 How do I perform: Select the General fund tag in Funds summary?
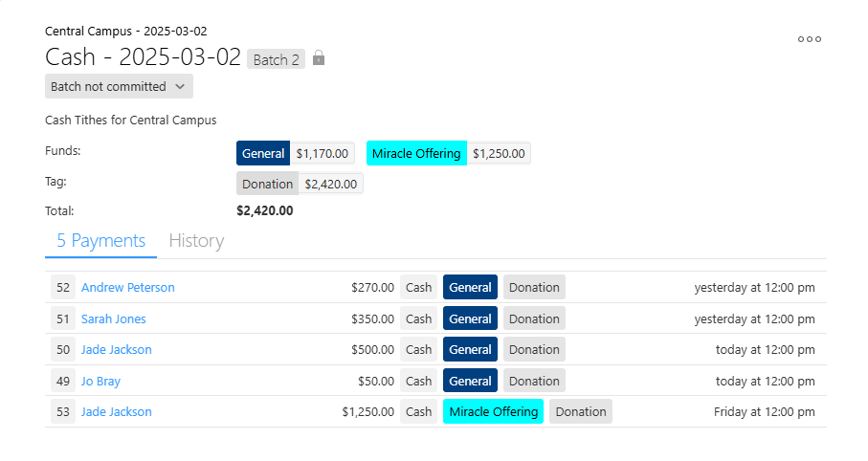tap(263, 153)
